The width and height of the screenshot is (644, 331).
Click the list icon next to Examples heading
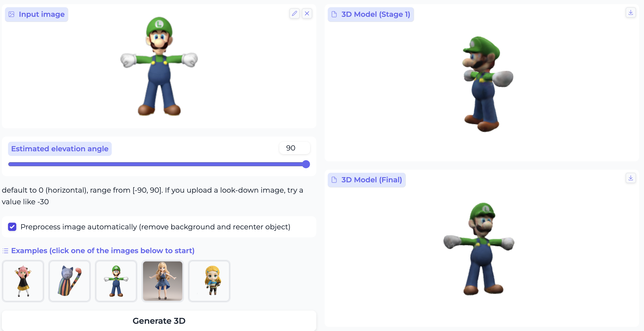[x=5, y=251]
